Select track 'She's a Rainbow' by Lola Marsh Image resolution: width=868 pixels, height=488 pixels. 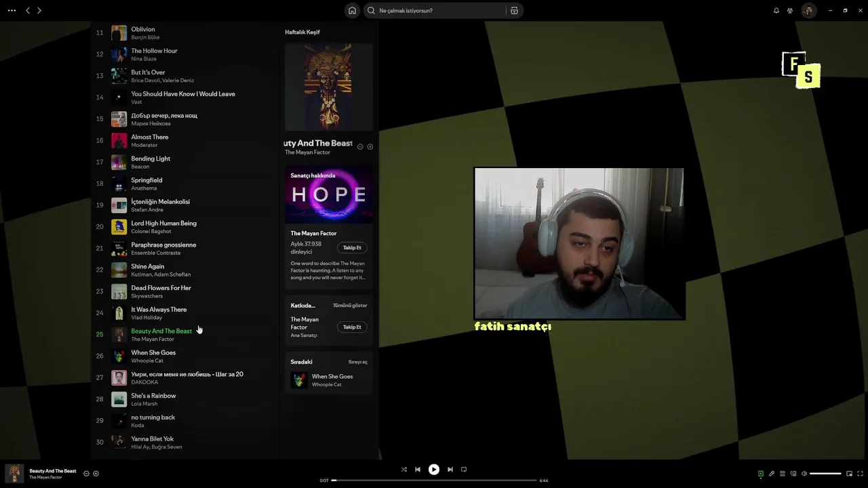pyautogui.click(x=184, y=399)
